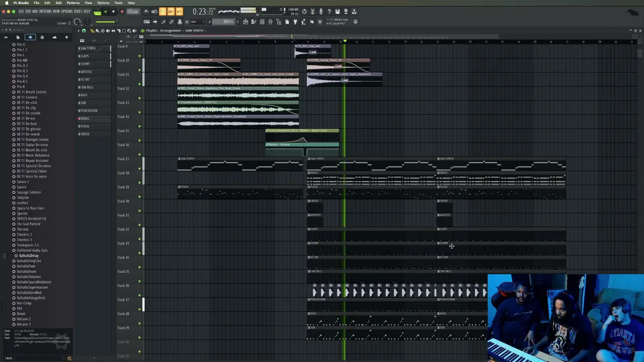
Task: Select Volcano 3 in the plugin browser
Action: 24,324
